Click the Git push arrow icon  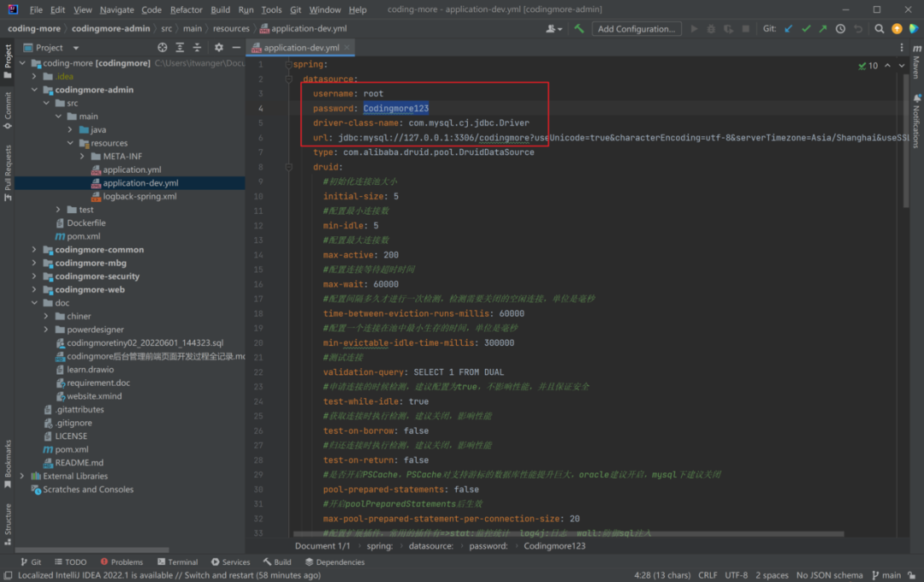823,28
